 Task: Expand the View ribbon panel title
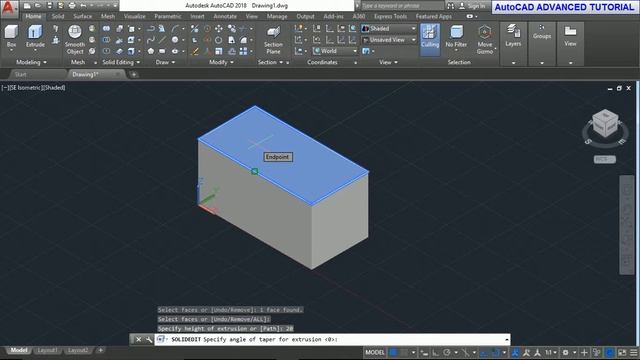click(x=388, y=62)
